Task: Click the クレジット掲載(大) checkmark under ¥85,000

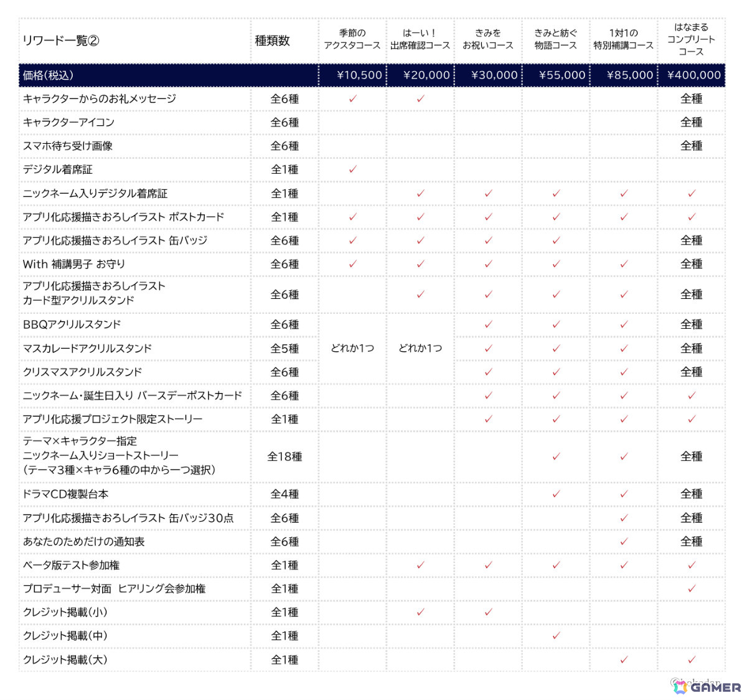Action: (624, 659)
